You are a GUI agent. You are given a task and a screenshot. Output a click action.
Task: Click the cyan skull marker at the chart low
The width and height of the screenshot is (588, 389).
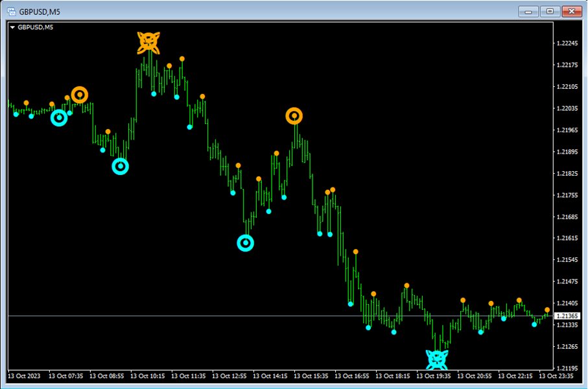click(437, 359)
